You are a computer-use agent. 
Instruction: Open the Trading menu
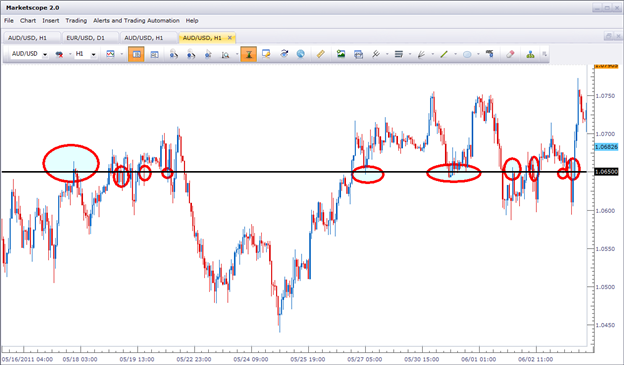point(76,20)
